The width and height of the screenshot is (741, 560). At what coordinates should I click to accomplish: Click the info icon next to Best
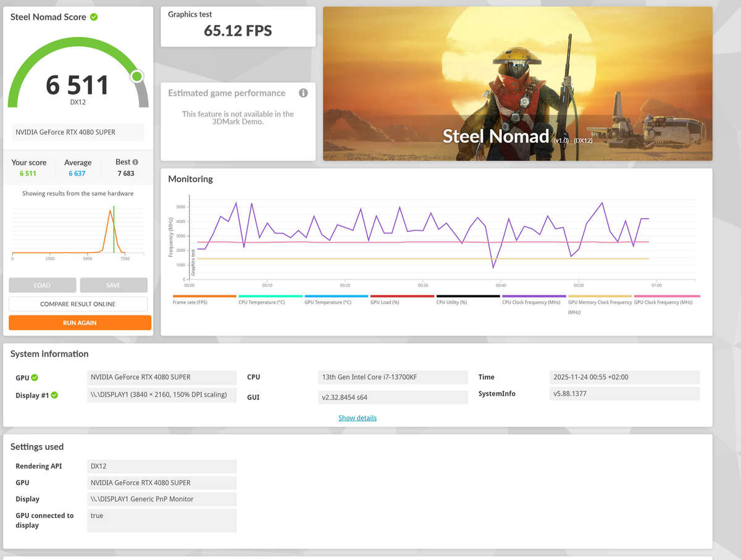135,162
